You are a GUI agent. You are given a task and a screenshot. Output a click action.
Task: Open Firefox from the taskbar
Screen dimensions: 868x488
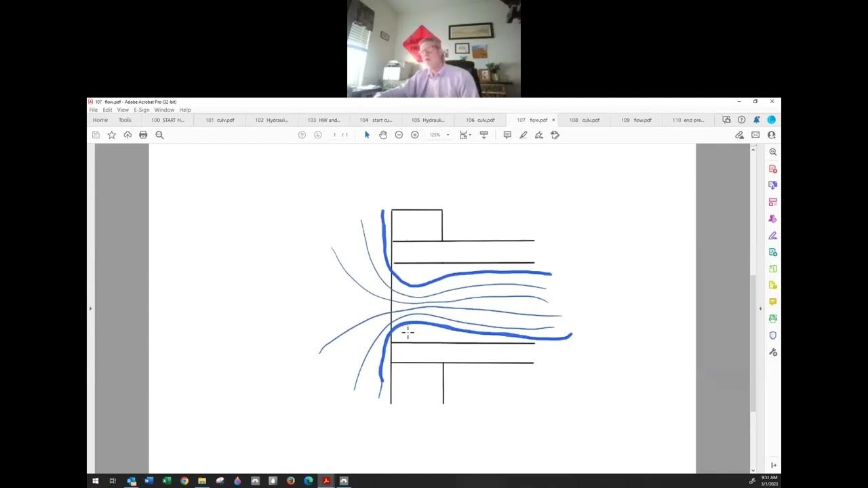pos(291,481)
